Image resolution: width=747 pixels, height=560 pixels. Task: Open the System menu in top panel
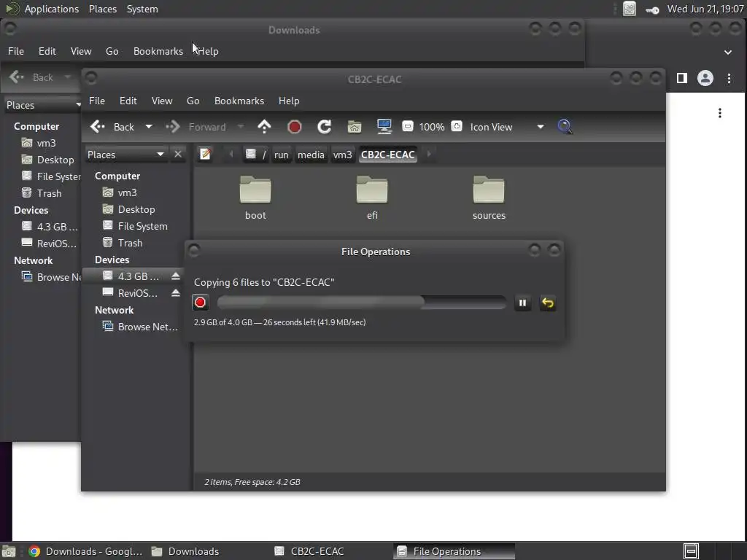[142, 9]
